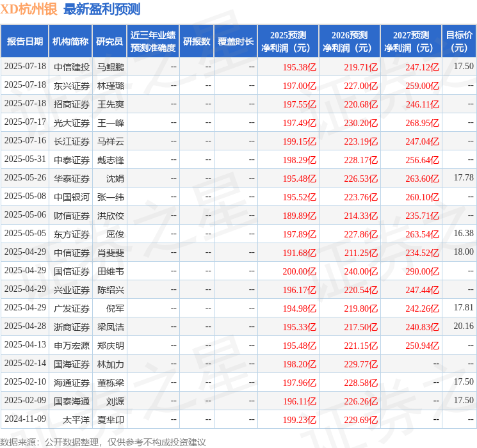477x448 pixels.
Task: Click the 2026 forecast value 240.00亿
Action: coord(361,271)
